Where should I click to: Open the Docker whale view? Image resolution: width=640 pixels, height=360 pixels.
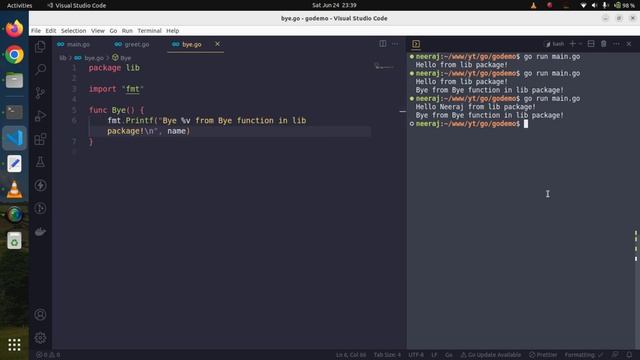(40, 232)
